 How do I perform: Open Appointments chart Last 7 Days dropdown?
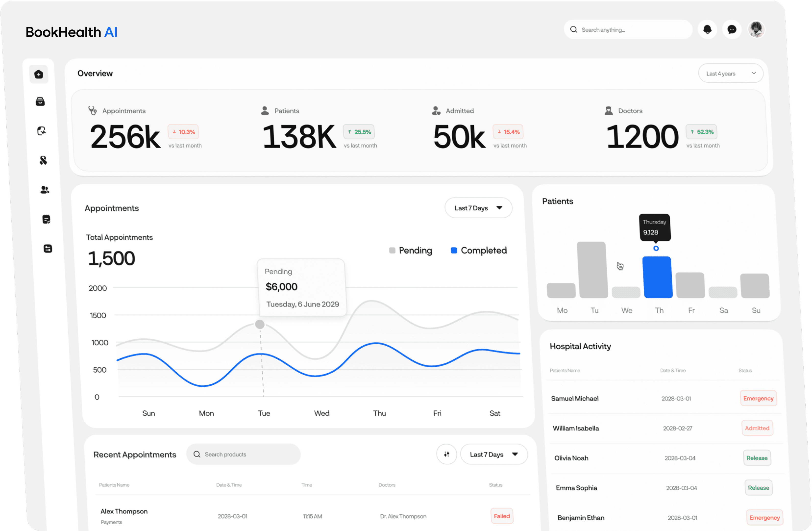(478, 208)
